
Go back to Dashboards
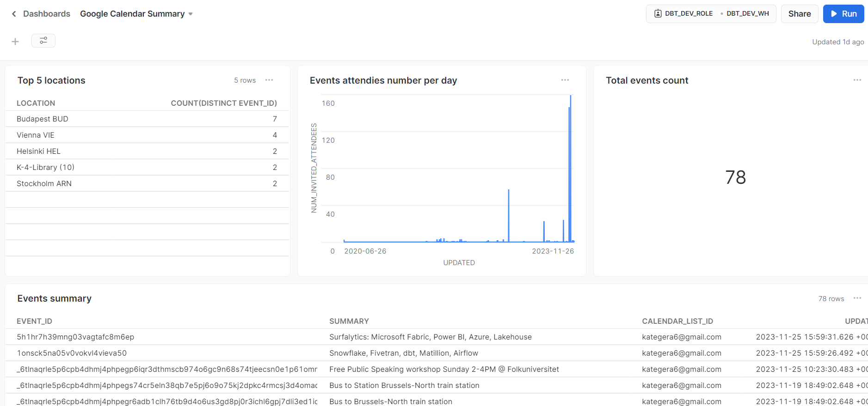(x=47, y=14)
